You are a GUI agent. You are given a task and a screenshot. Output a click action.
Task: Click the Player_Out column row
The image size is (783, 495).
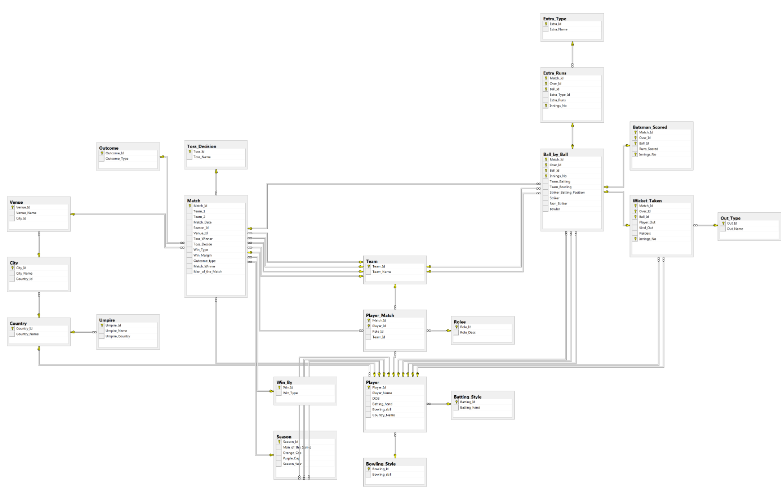[661, 222]
